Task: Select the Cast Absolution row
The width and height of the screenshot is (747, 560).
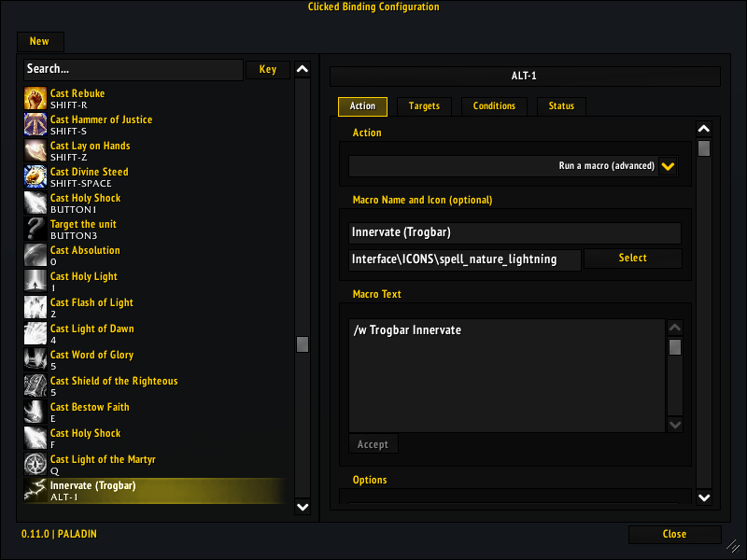Action: point(155,255)
